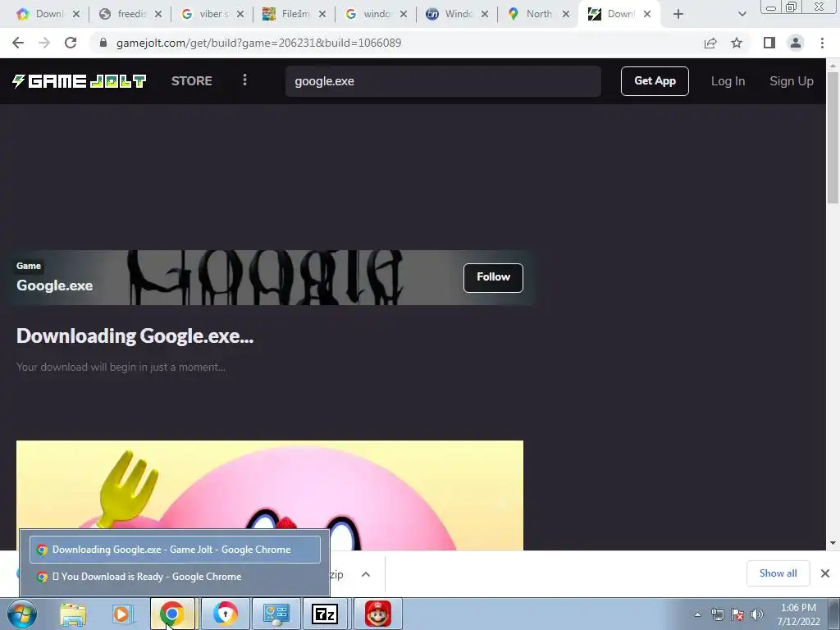Reload the Game Jolt page
The image size is (840, 630).
(71, 43)
